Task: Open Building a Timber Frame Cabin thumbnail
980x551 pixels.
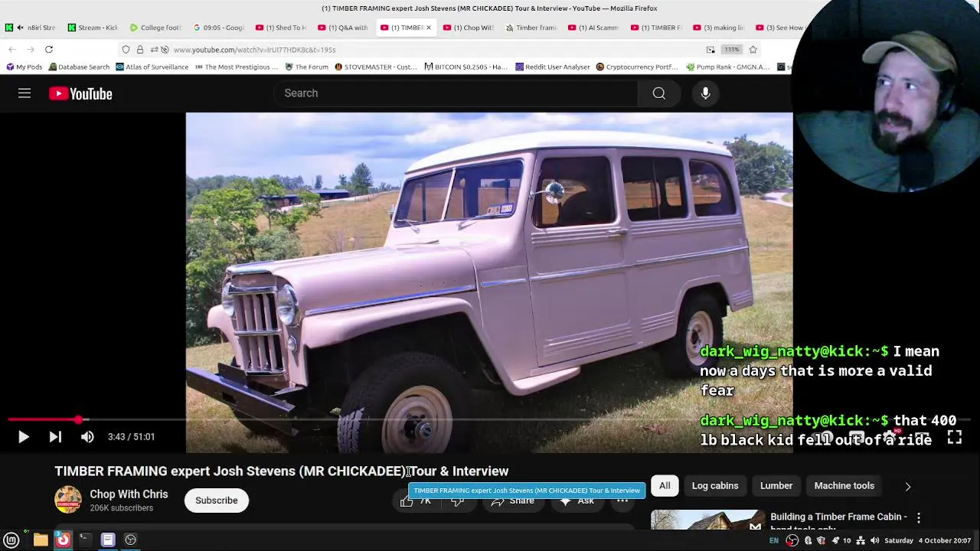Action: coord(707,520)
